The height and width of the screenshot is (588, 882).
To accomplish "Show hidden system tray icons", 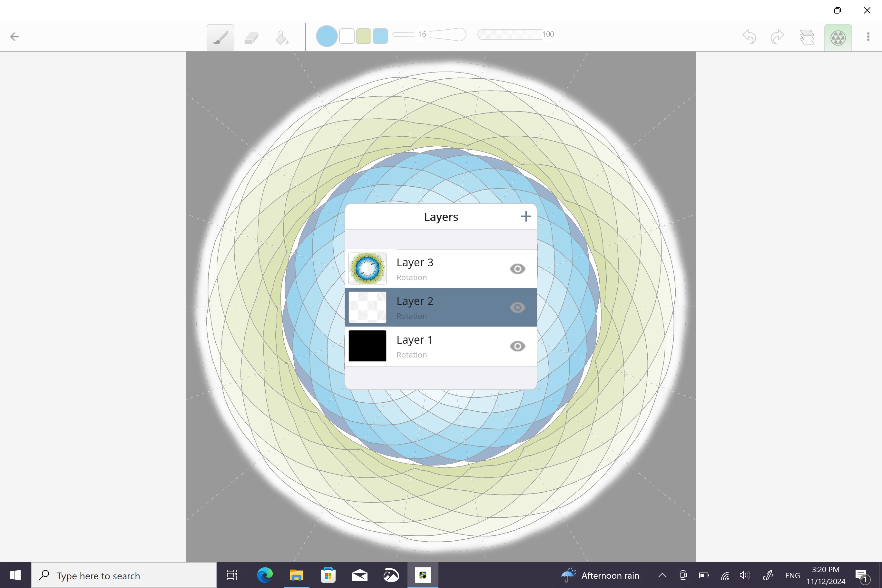I will pos(662,575).
